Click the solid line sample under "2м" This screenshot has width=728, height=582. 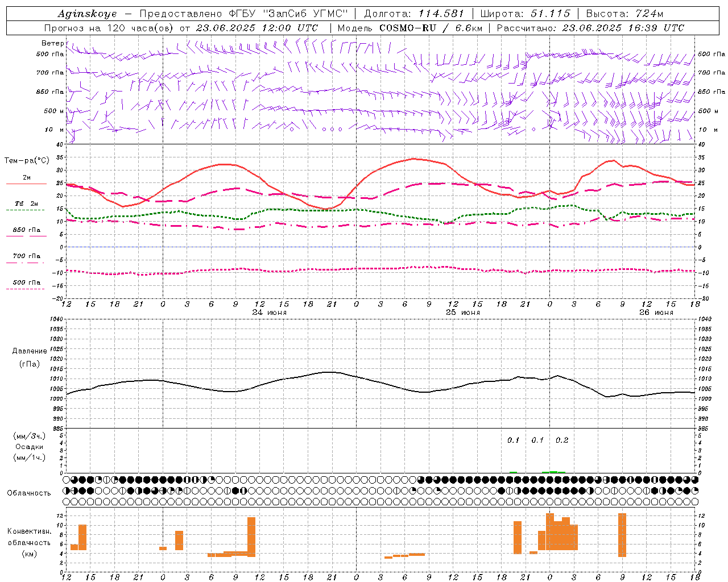point(26,184)
